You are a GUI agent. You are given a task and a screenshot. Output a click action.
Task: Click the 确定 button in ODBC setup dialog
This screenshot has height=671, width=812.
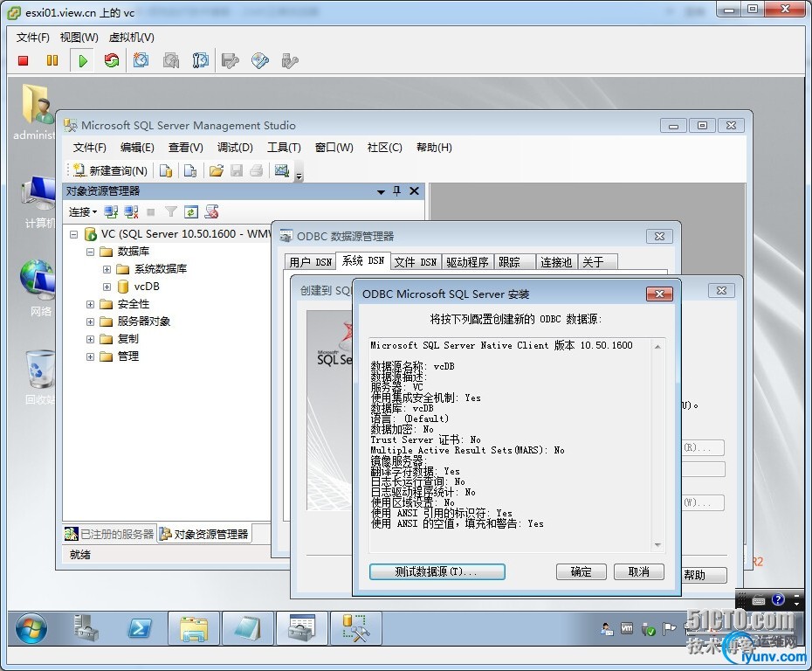pos(581,571)
